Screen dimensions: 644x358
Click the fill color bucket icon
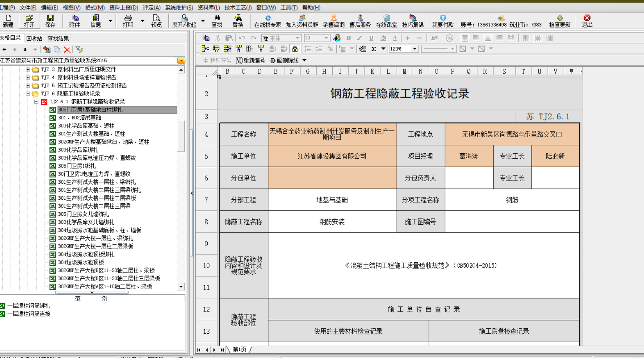(383, 38)
